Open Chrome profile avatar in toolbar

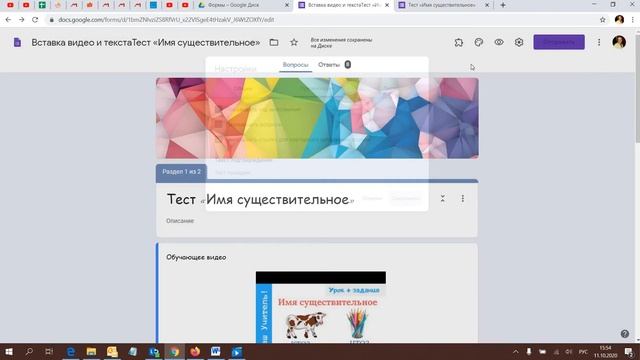pyautogui.click(x=619, y=20)
